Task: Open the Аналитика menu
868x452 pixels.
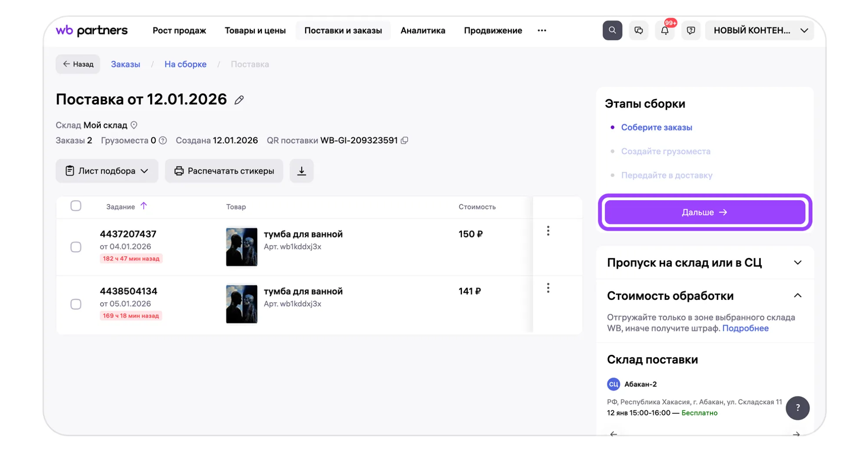Action: tap(422, 30)
